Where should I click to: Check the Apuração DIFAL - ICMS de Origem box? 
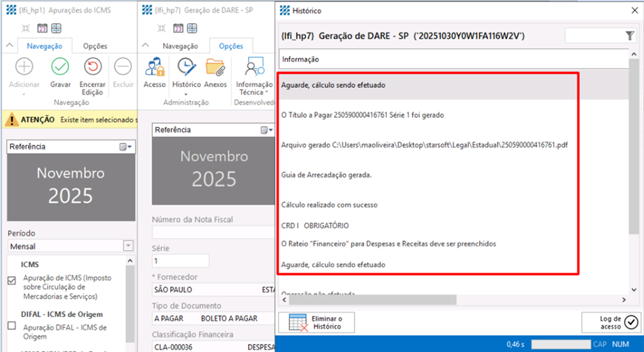click(11, 326)
